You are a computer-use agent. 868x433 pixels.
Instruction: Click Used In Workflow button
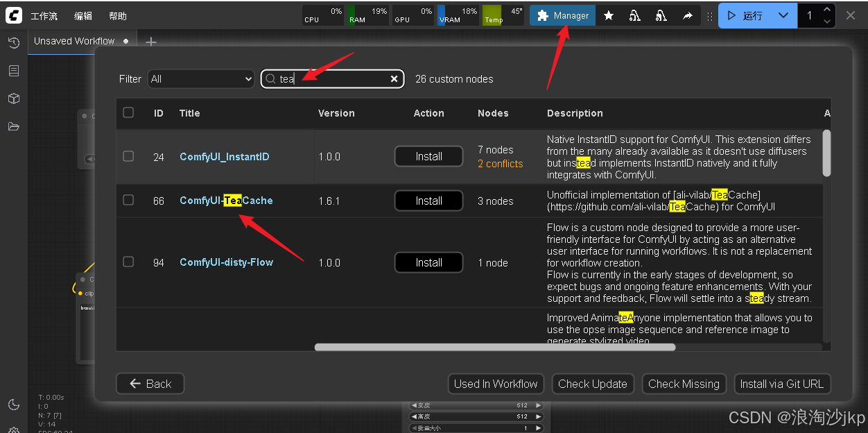point(496,384)
